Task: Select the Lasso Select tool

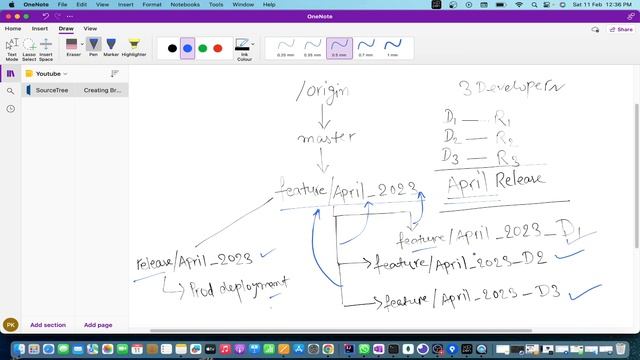Action: point(29,49)
